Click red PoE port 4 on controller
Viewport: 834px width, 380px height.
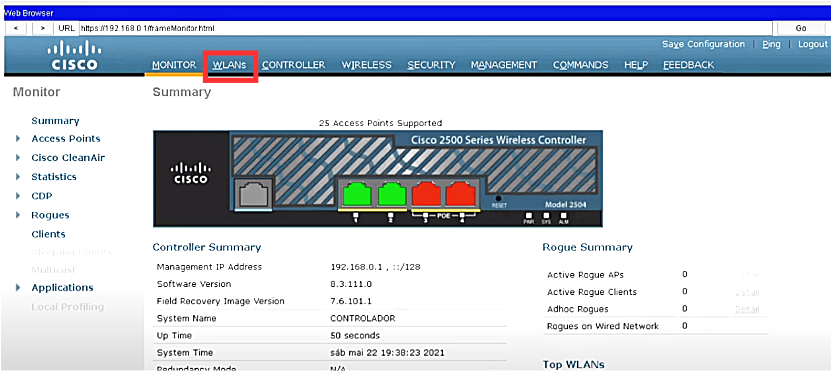462,194
